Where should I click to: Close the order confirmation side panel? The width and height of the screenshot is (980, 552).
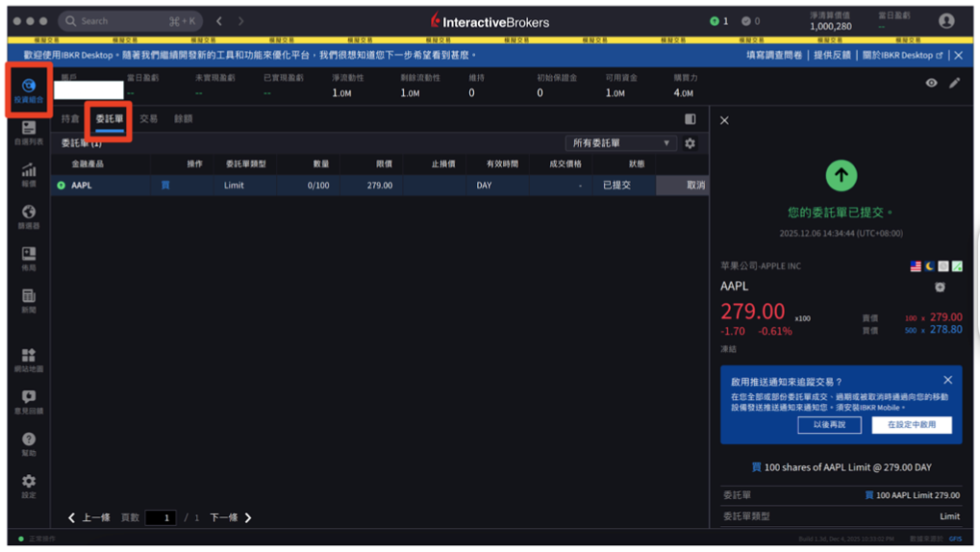point(724,120)
